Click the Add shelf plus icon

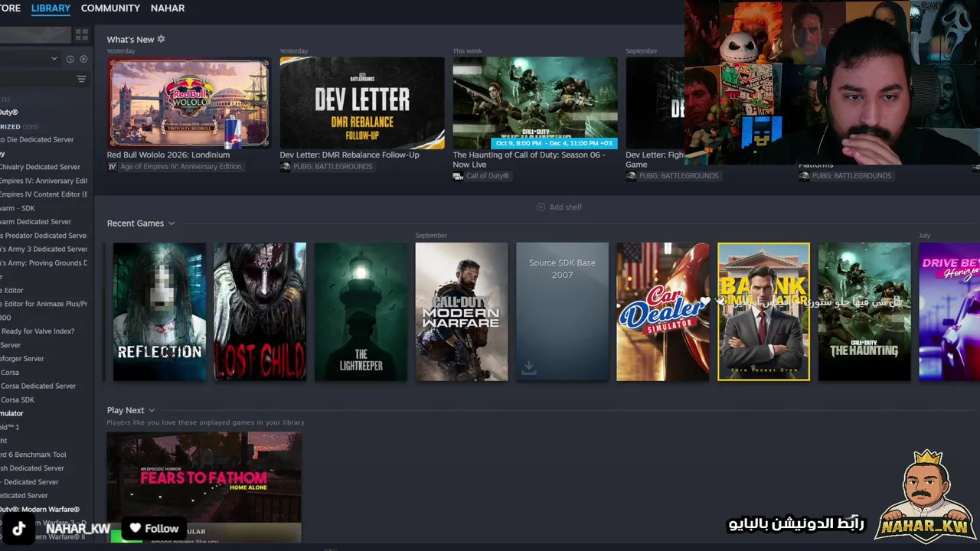[x=541, y=207]
